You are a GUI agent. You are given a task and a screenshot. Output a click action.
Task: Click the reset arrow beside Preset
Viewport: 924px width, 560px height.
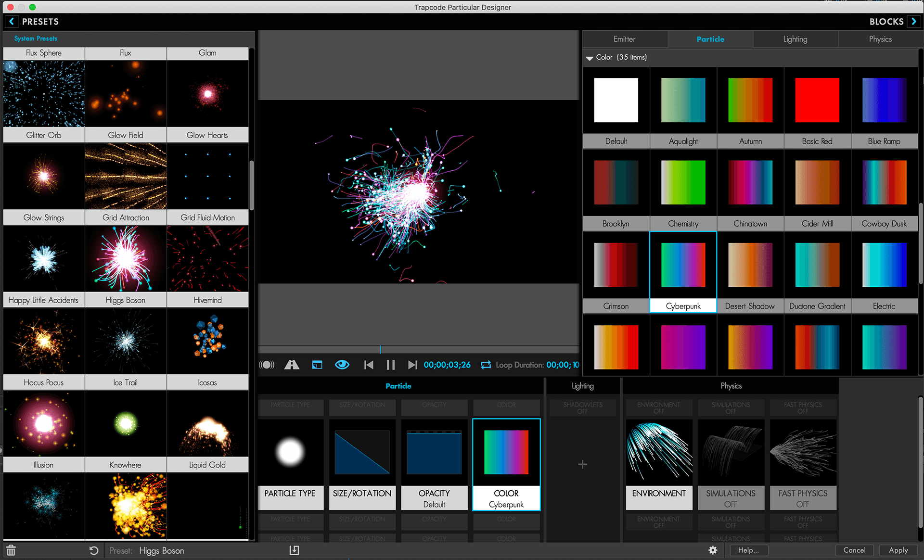(x=94, y=550)
